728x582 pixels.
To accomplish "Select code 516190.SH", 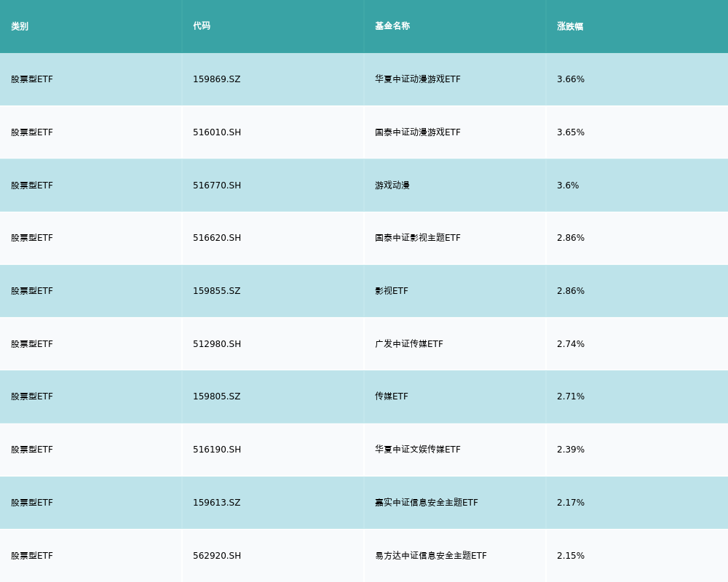I will point(217,450).
